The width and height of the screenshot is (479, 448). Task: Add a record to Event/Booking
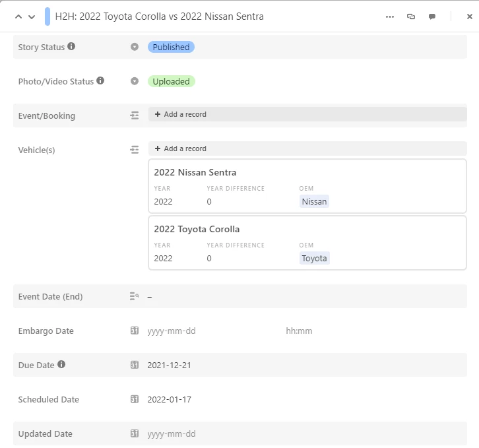coord(307,114)
